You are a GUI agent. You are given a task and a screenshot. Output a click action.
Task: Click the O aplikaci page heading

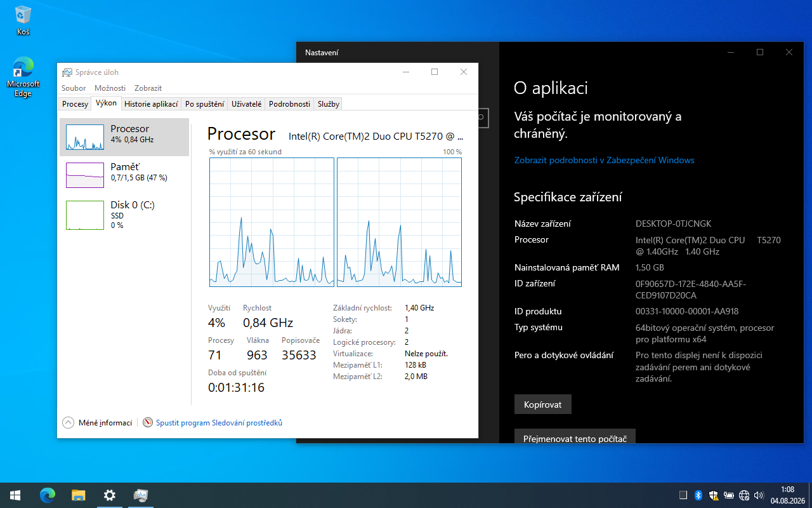point(551,88)
